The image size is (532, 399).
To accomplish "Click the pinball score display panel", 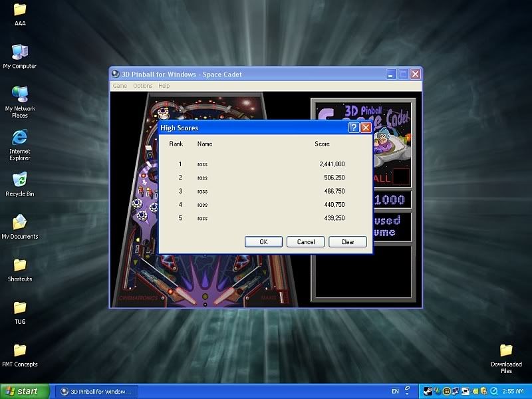I will coord(392,199).
